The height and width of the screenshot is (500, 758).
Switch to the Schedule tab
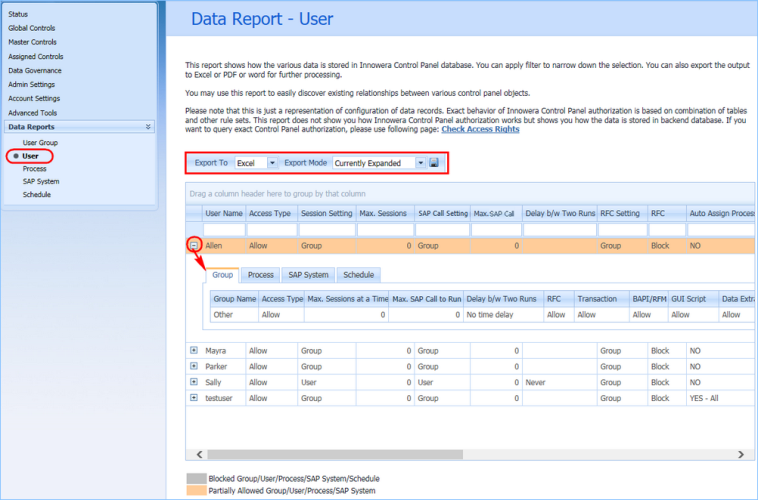point(359,275)
